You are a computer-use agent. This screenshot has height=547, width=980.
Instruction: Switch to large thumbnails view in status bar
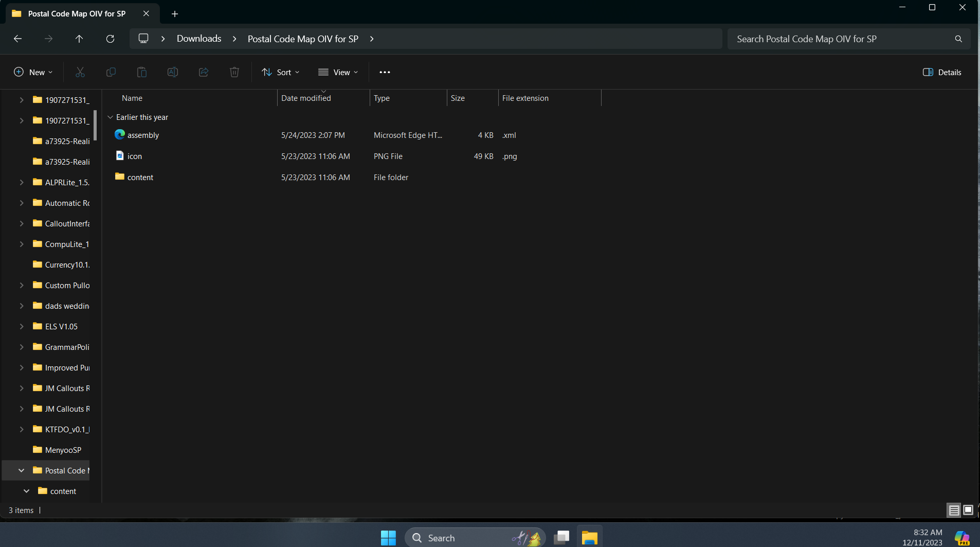(x=968, y=510)
